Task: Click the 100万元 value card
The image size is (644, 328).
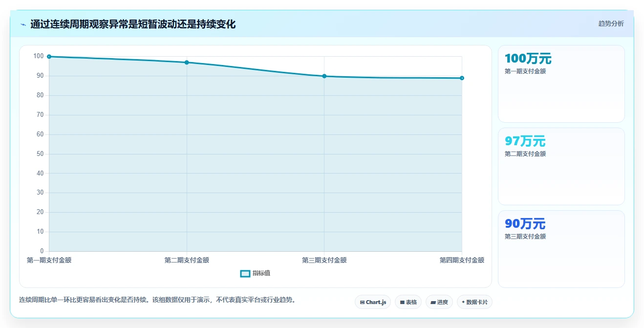Action: pos(561,84)
